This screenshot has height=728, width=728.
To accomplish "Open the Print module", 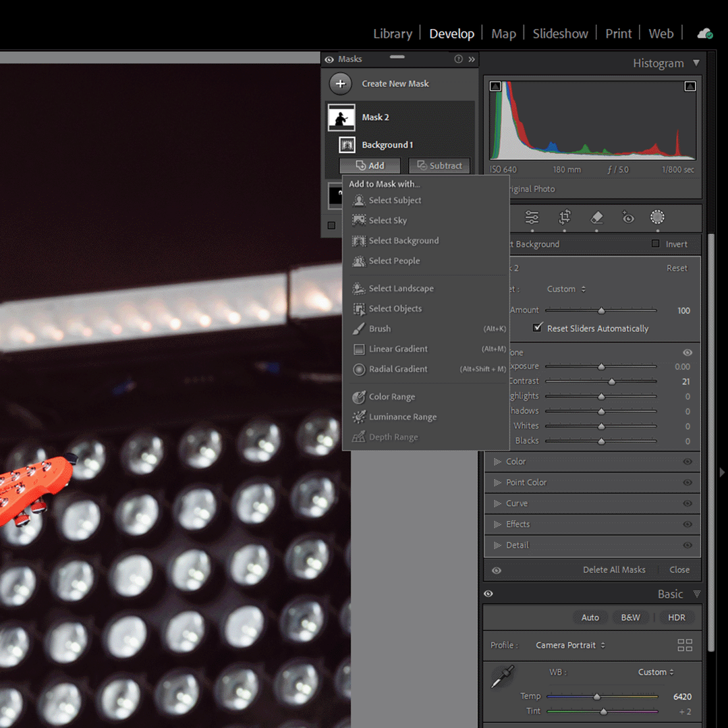I will tap(618, 34).
